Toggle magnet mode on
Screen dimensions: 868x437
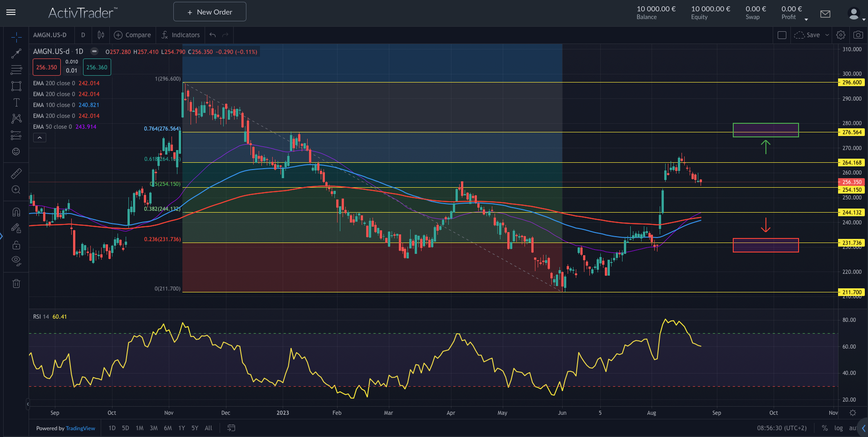click(x=16, y=212)
